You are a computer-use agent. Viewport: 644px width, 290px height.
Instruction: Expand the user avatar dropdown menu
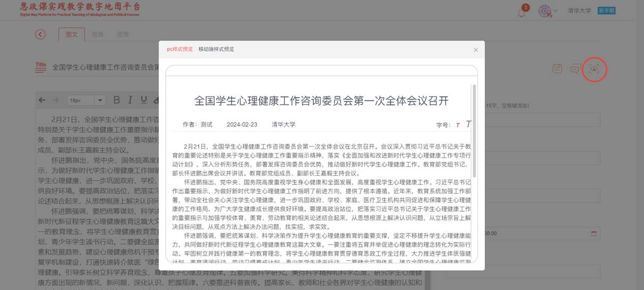click(x=548, y=11)
